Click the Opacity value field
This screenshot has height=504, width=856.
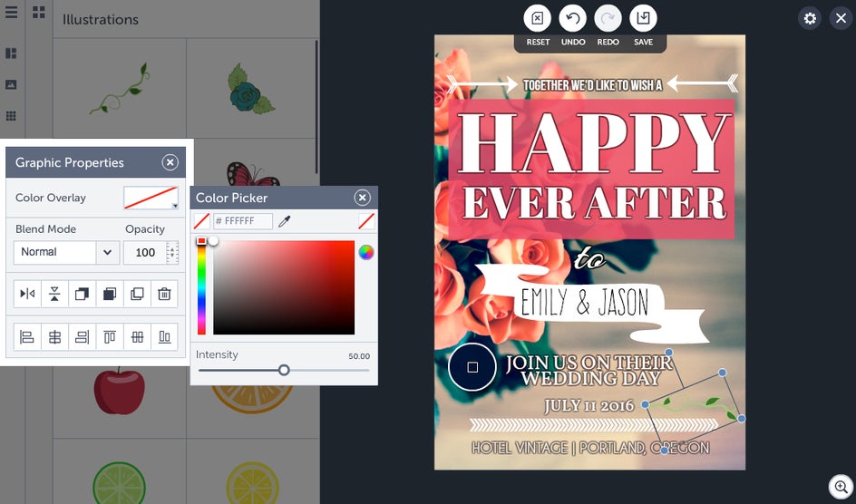pos(145,252)
